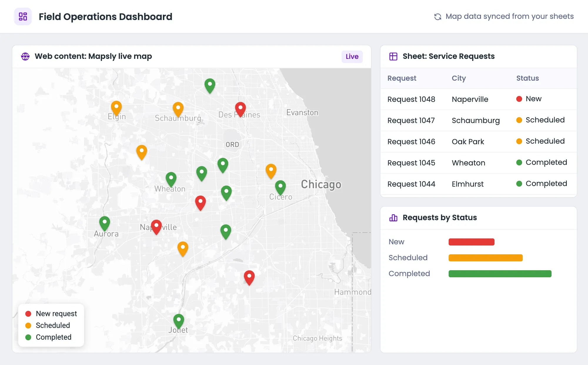Select the green map pin at Joliet
This screenshot has width=588, height=365.
pyautogui.click(x=179, y=321)
